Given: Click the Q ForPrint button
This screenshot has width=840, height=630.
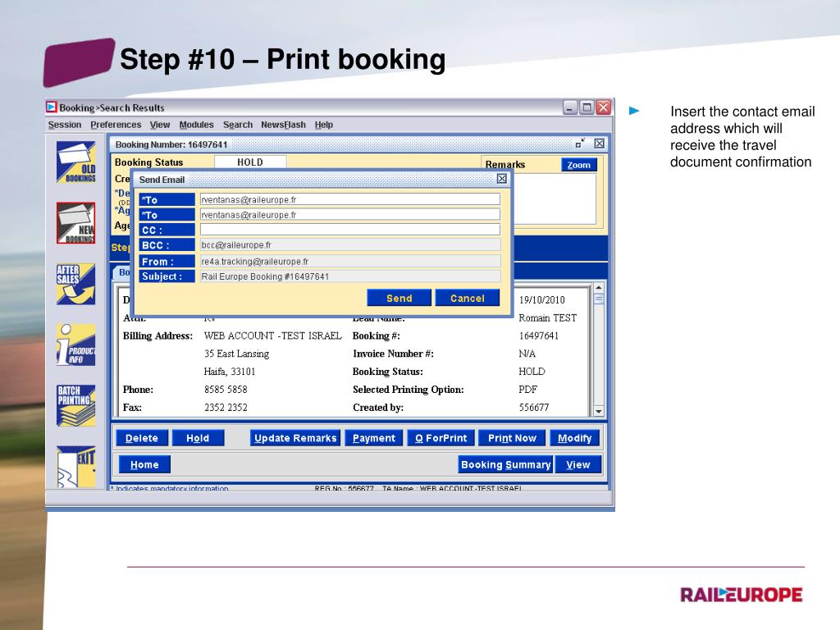Looking at the screenshot, I should (x=441, y=438).
